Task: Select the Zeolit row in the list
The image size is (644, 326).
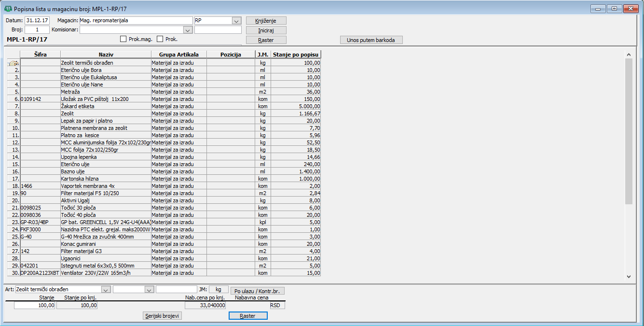Action: point(106,113)
